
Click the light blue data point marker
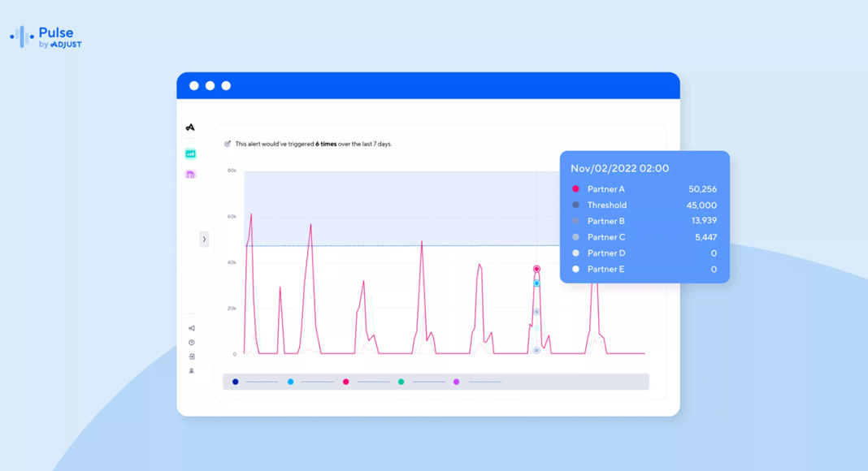[536, 283]
